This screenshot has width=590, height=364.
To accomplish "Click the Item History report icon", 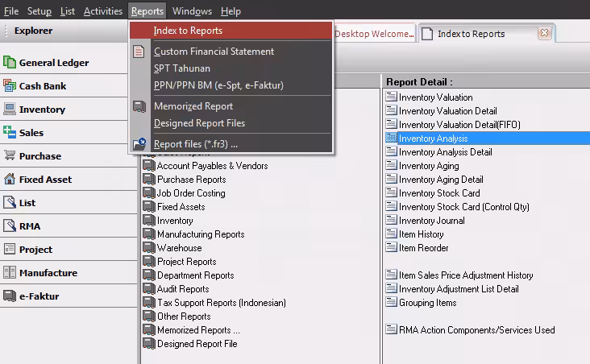I will coord(392,234).
